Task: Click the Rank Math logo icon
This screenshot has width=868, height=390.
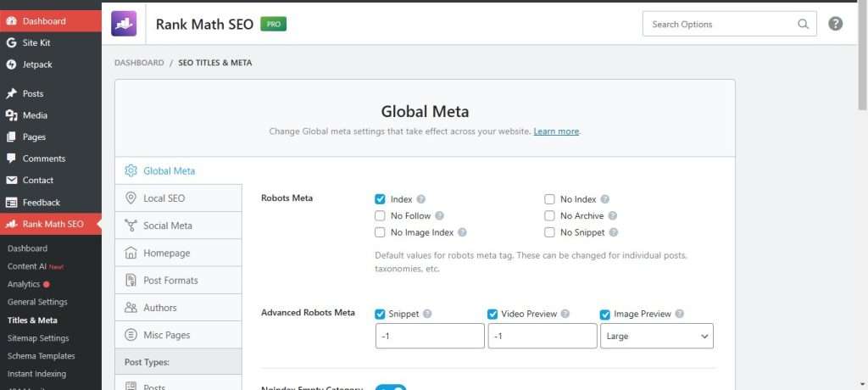Action: point(124,24)
